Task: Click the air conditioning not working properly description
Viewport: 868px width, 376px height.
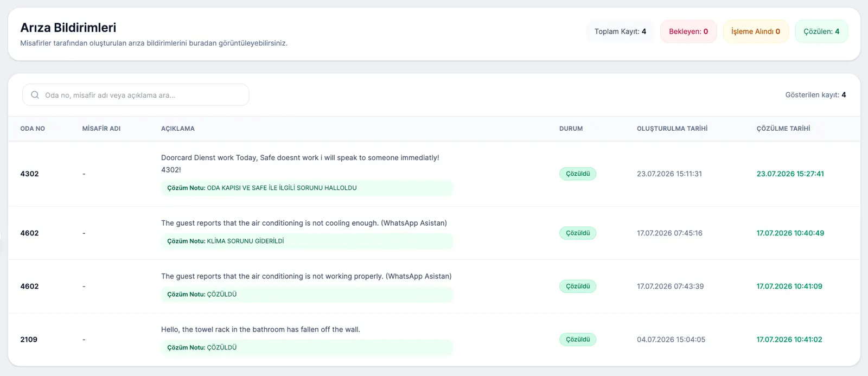Action: tap(307, 276)
